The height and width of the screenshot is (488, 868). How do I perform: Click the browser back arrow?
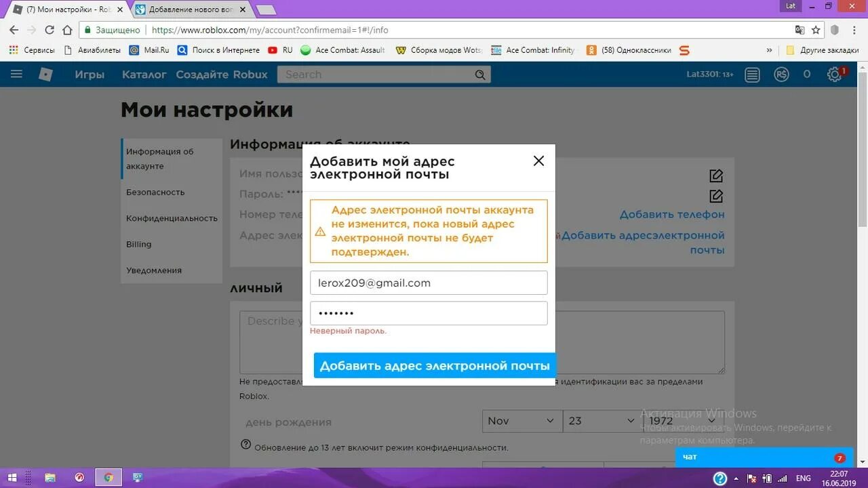click(x=14, y=30)
